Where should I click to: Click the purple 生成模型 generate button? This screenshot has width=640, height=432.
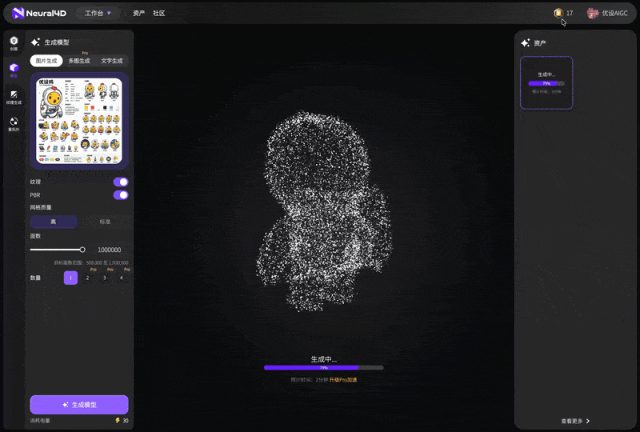pos(79,405)
